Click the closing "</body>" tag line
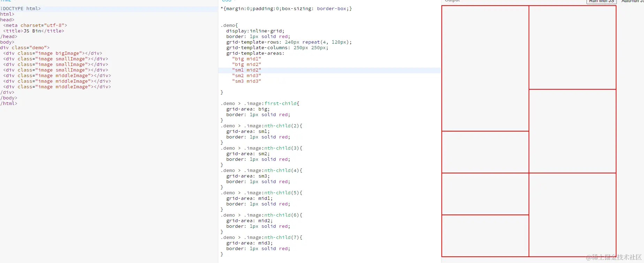The width and height of the screenshot is (644, 263). tap(9, 98)
